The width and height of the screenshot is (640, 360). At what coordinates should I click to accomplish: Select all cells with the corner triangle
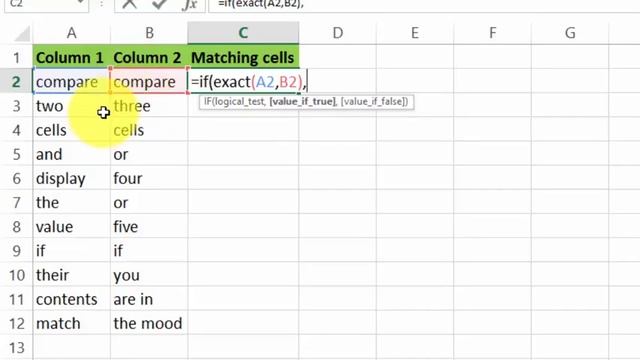point(22,34)
